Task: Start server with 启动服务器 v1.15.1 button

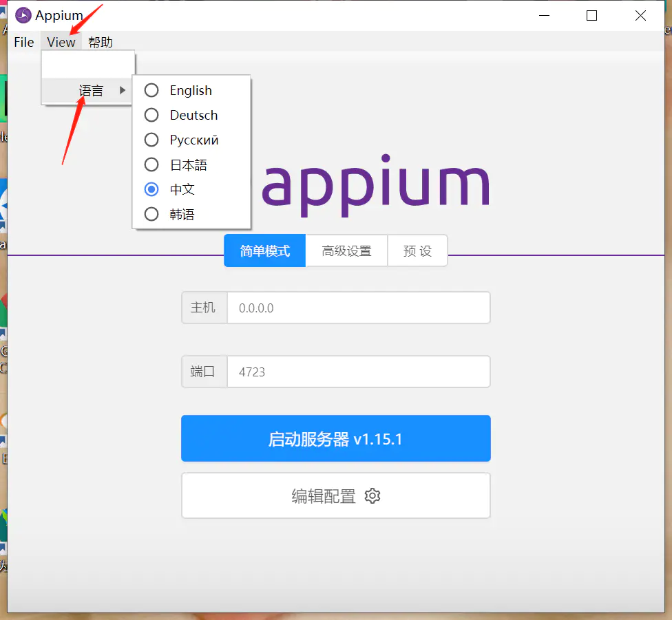Action: (x=335, y=438)
